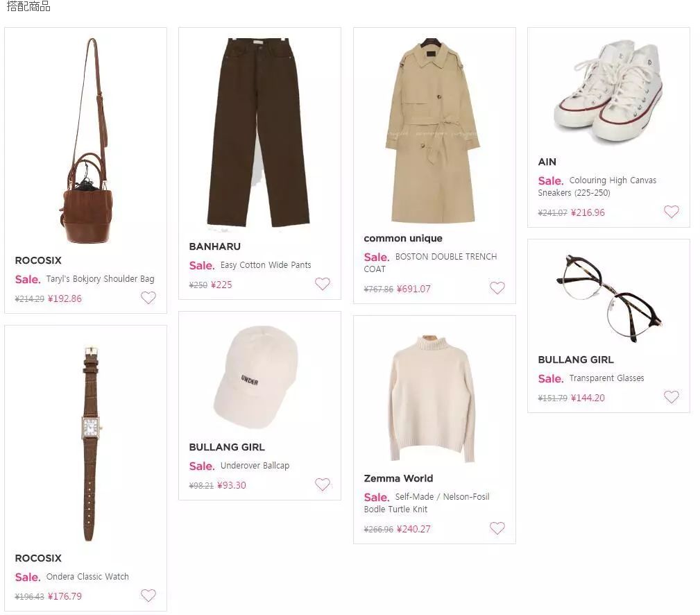Click the white sneakers product image
Viewport: 700px width, 615px height.
pyautogui.click(x=608, y=90)
